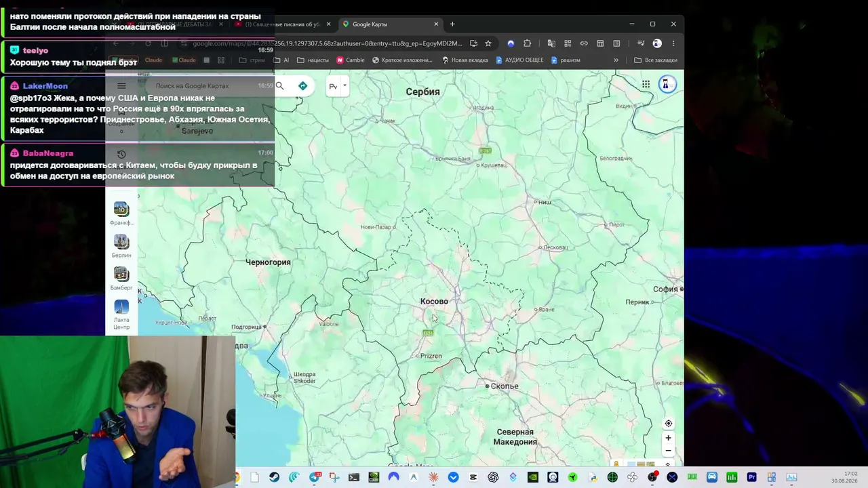Switch to the Google Карты tab

coord(389,24)
